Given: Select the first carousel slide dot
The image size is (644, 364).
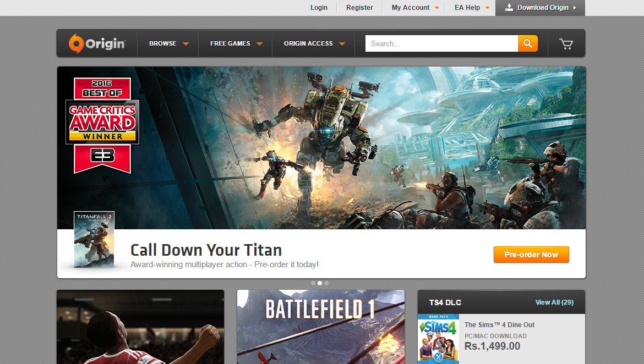Looking at the screenshot, I should (313, 283).
